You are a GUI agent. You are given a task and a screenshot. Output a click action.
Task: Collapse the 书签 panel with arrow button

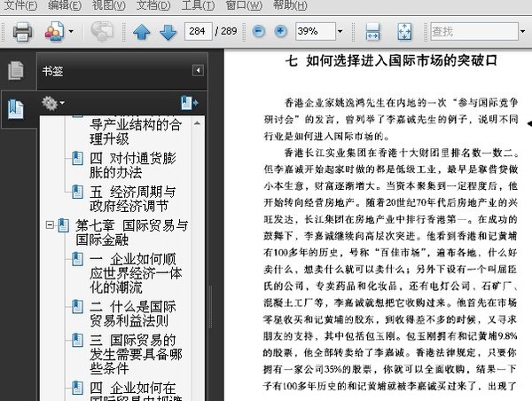[x=198, y=71]
